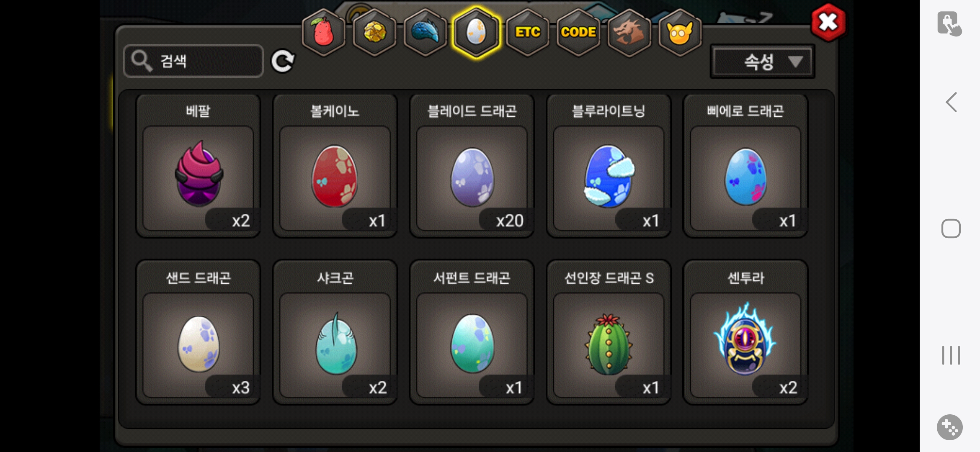Open the game controller tools icon

[949, 427]
